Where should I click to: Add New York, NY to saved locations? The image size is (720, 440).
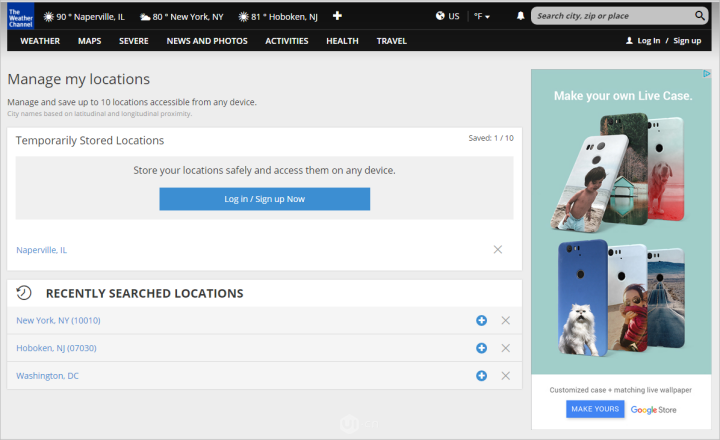pyautogui.click(x=481, y=320)
